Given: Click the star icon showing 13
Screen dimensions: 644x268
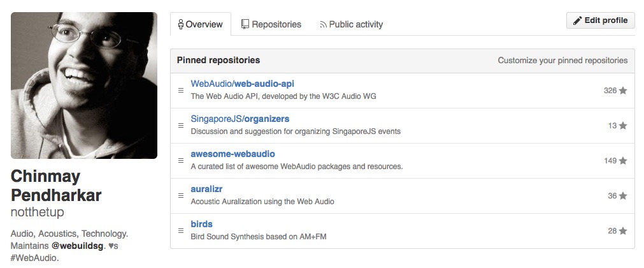Looking at the screenshot, I should click(x=623, y=126).
